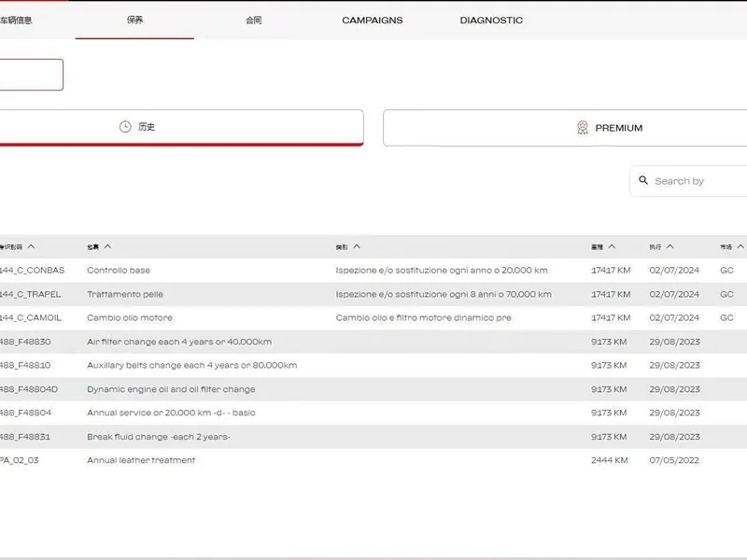Click Cambio olio e filtro motore dinamico pre
This screenshot has height=560, width=747.
point(424,317)
